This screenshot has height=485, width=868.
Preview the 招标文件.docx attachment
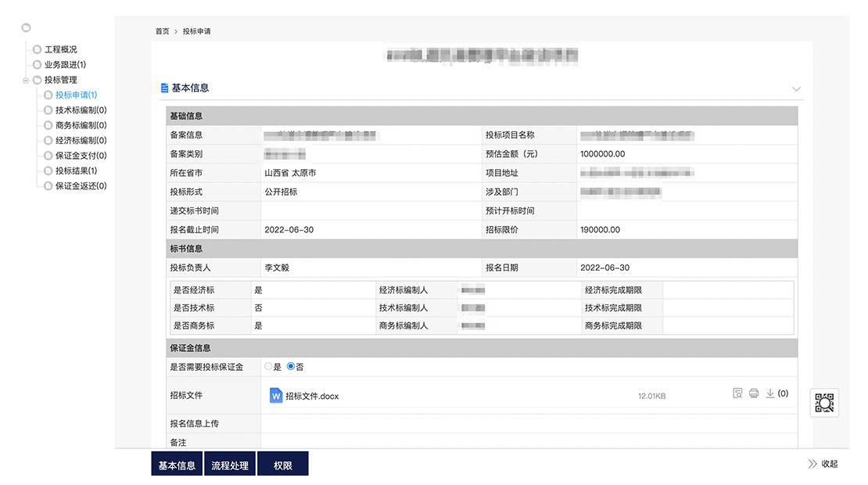[x=737, y=393]
